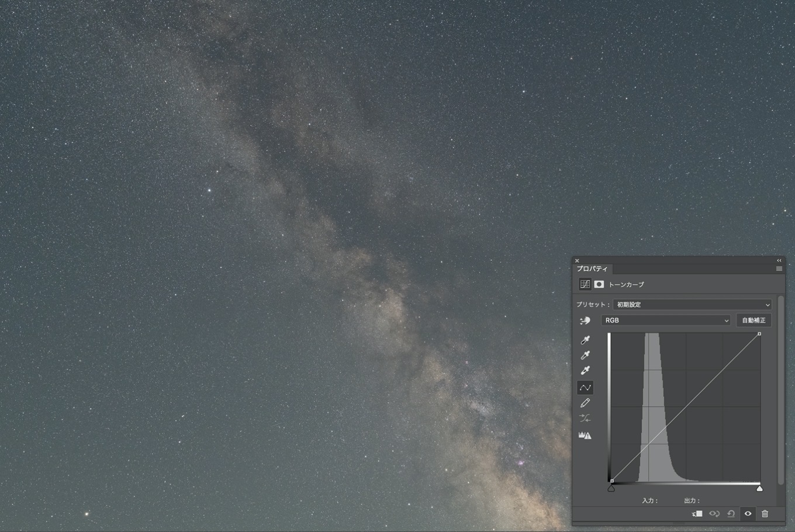Delete the adjustment layer with trash icon
This screenshot has width=795, height=532.
[765, 513]
